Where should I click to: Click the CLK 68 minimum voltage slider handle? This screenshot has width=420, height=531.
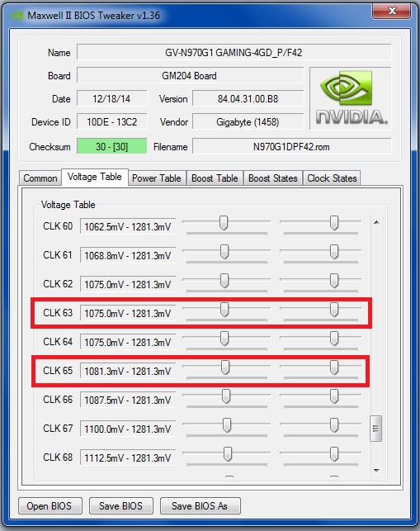pyautogui.click(x=228, y=454)
